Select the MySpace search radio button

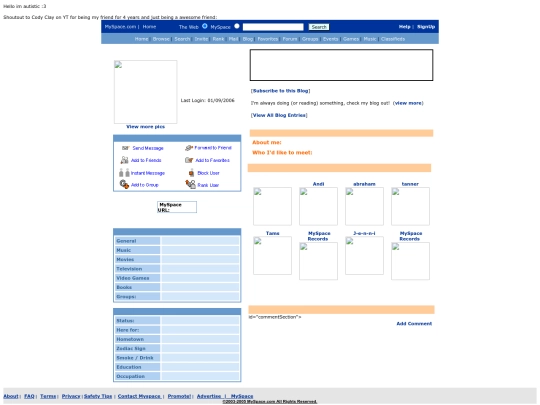[237, 26]
